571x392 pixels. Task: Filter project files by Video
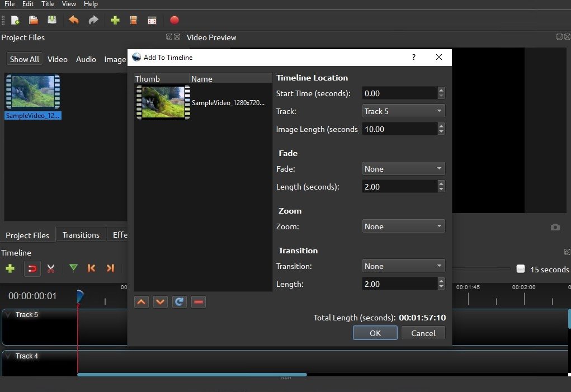58,59
